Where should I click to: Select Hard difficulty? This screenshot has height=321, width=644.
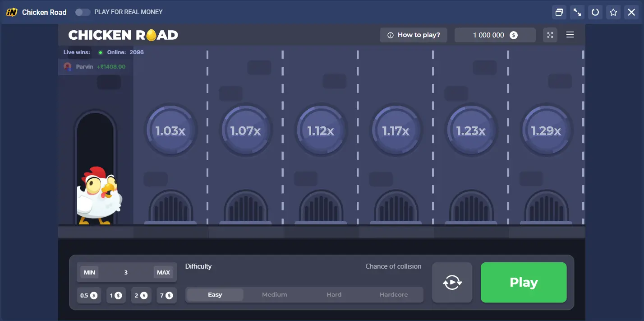(334, 295)
